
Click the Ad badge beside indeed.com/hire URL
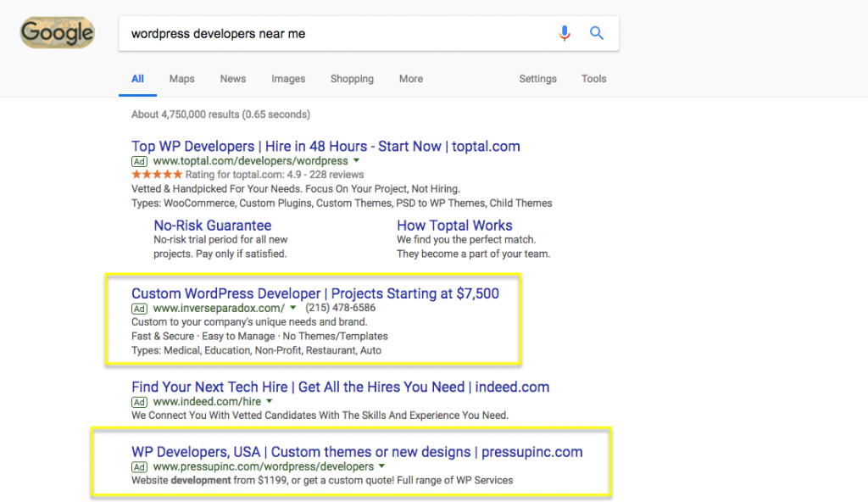click(x=140, y=402)
